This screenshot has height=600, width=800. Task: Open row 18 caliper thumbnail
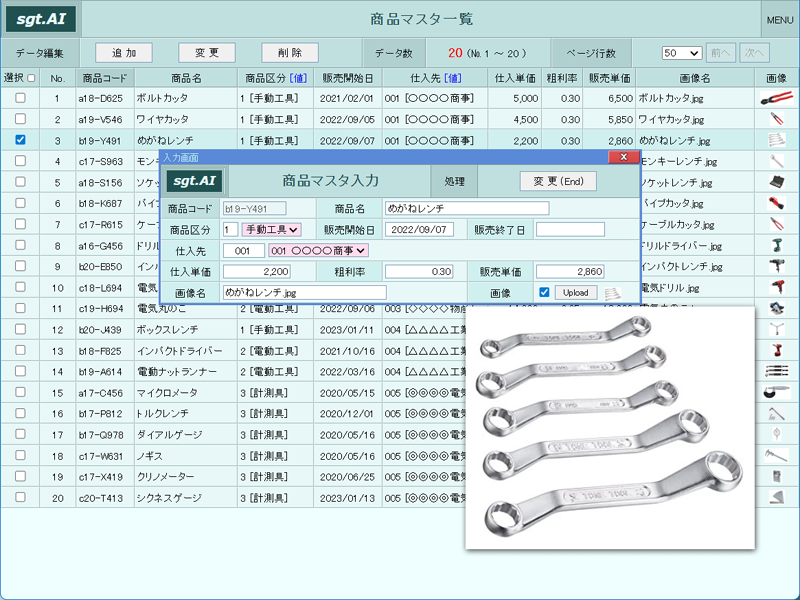click(x=776, y=456)
